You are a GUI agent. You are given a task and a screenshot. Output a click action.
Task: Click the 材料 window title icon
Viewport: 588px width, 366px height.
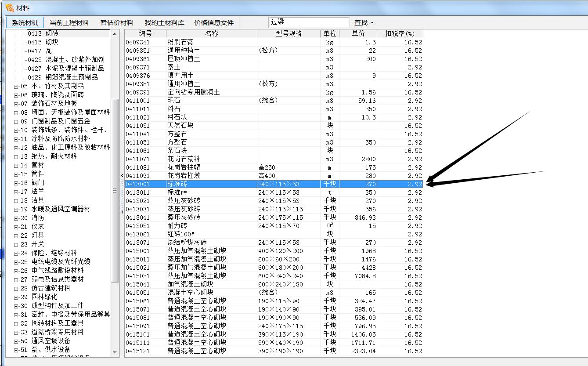pyautogui.click(x=9, y=7)
